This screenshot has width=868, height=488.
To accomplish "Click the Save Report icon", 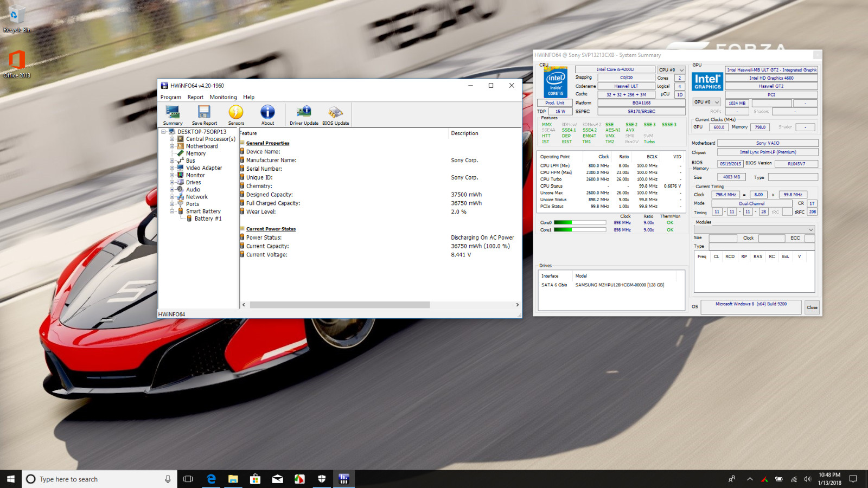I will (204, 115).
